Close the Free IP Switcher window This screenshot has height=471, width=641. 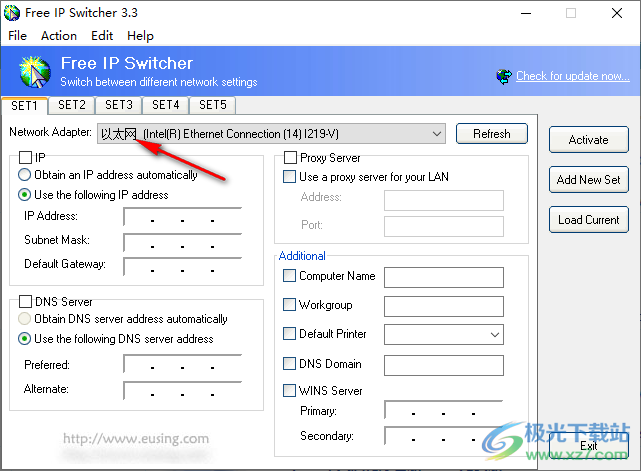[x=617, y=13]
